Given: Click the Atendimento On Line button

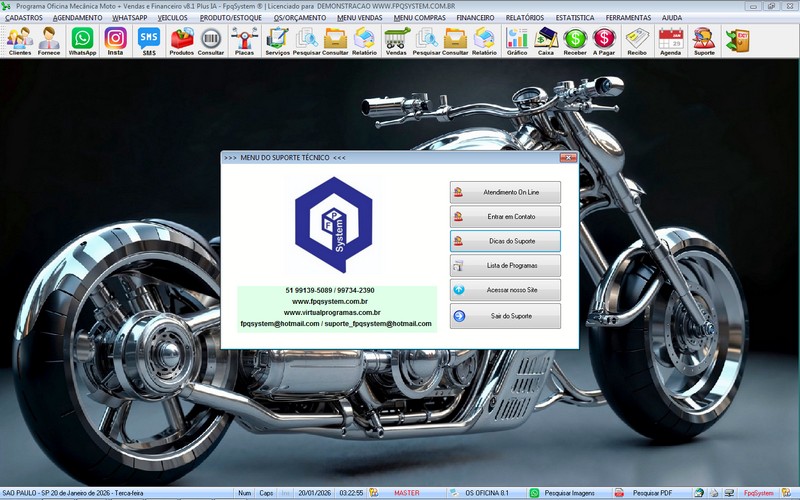Looking at the screenshot, I should [505, 192].
